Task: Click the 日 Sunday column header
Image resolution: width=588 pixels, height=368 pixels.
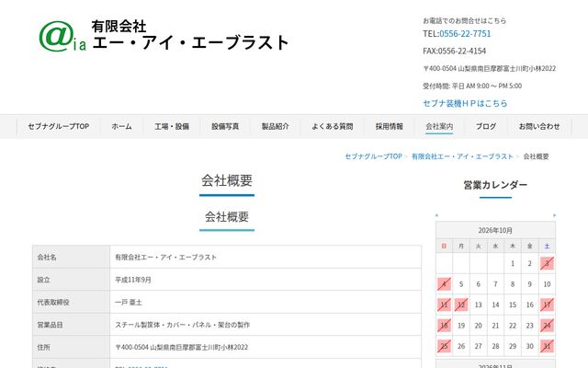Action: click(444, 247)
